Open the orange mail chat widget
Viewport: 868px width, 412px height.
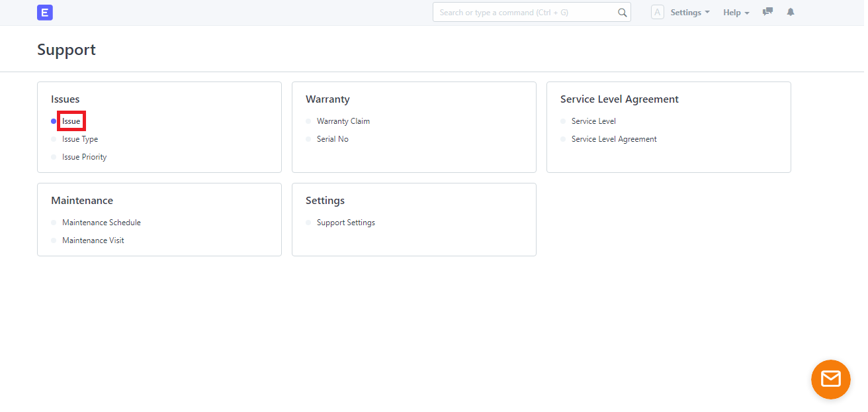830,379
